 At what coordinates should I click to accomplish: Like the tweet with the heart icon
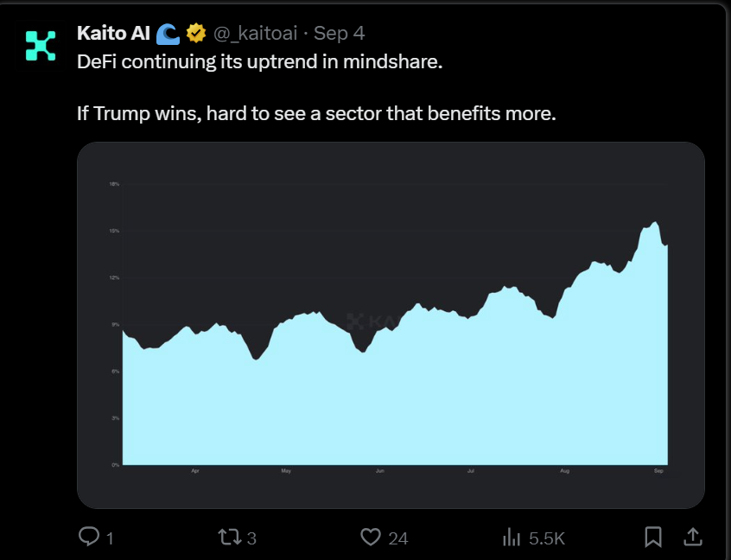pyautogui.click(x=371, y=538)
